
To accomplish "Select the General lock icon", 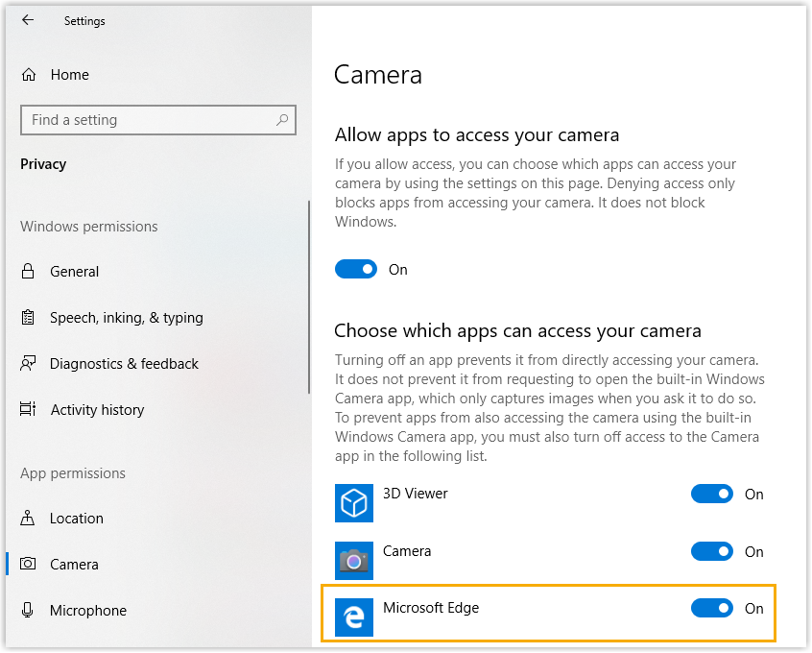I will click(x=28, y=271).
